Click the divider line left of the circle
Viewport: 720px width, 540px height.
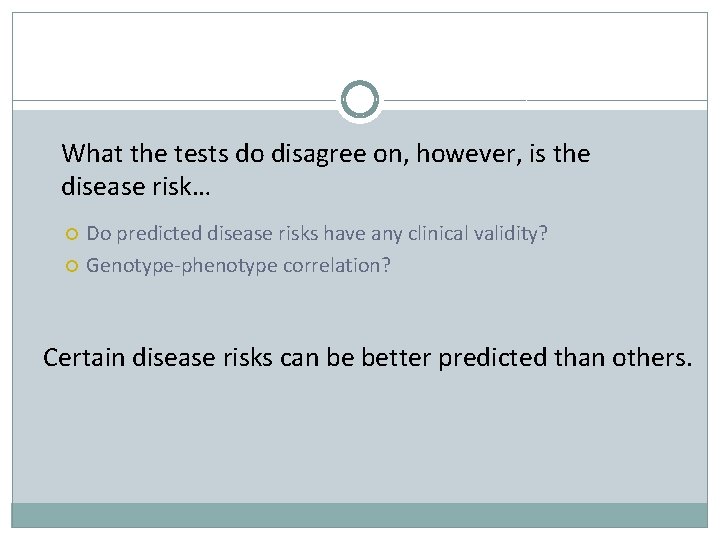(175, 100)
